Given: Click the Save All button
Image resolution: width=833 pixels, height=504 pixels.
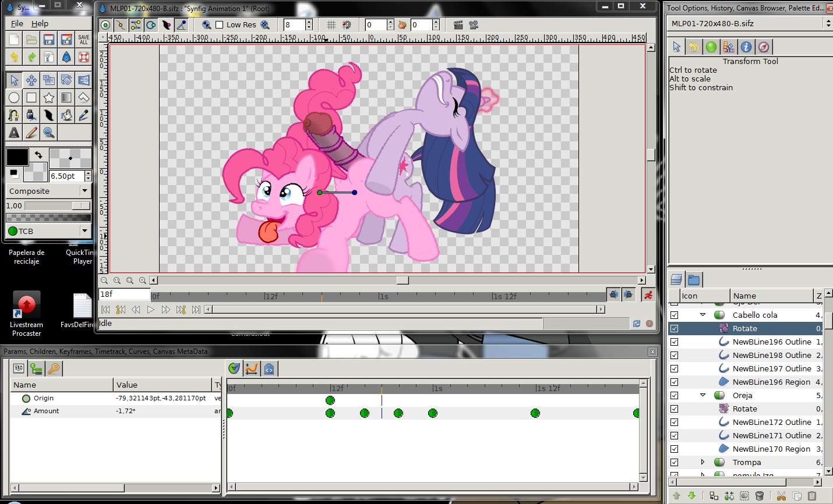Looking at the screenshot, I should point(84,40).
